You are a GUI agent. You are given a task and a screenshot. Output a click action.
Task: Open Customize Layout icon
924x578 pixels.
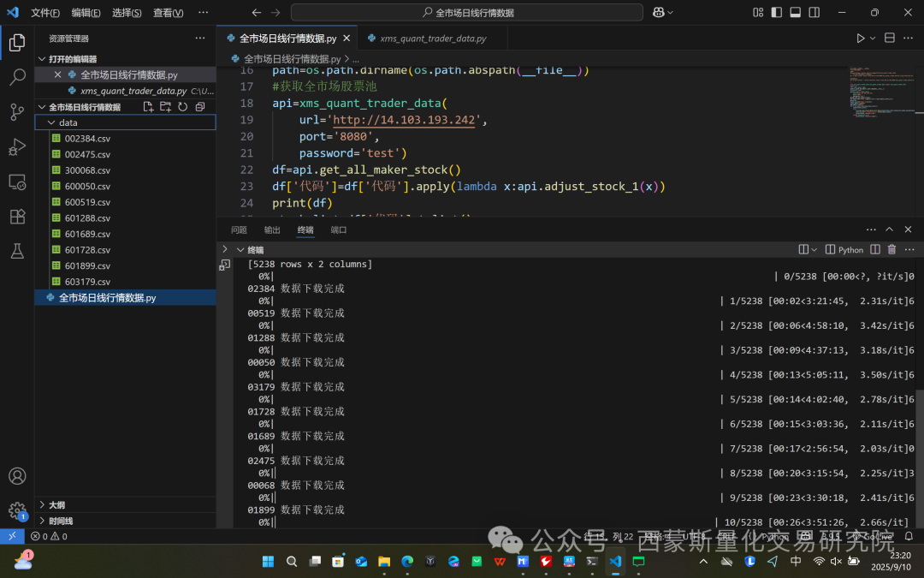click(x=758, y=12)
